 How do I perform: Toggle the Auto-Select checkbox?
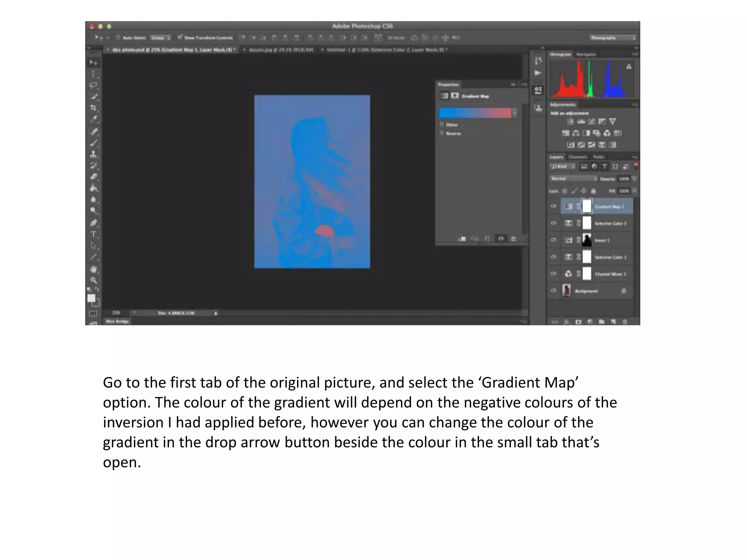tap(118, 38)
